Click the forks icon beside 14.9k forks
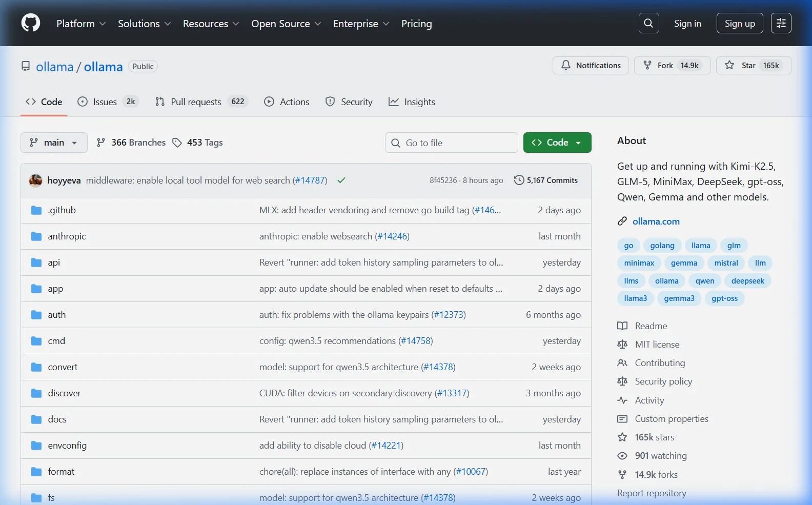The image size is (812, 505). point(622,474)
